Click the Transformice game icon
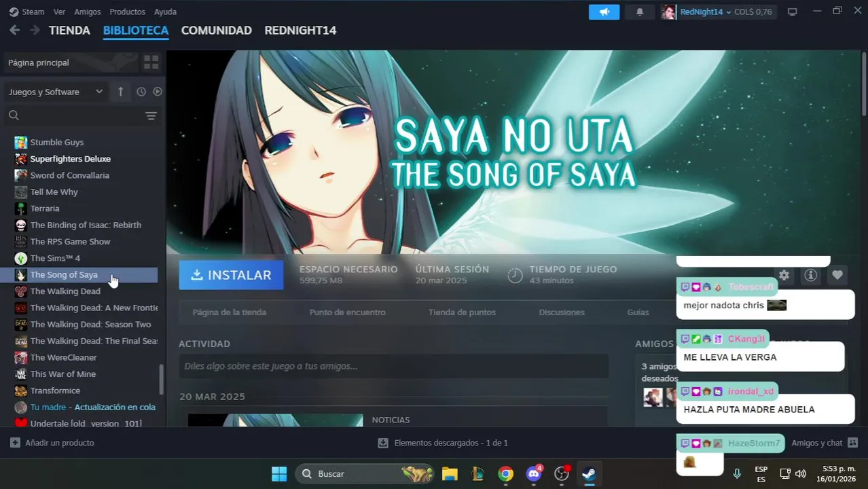Viewport: 868px width, 489px height. (x=21, y=391)
